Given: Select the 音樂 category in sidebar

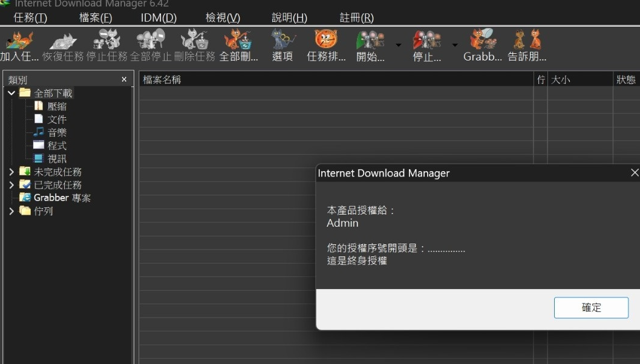Looking at the screenshot, I should (x=57, y=132).
